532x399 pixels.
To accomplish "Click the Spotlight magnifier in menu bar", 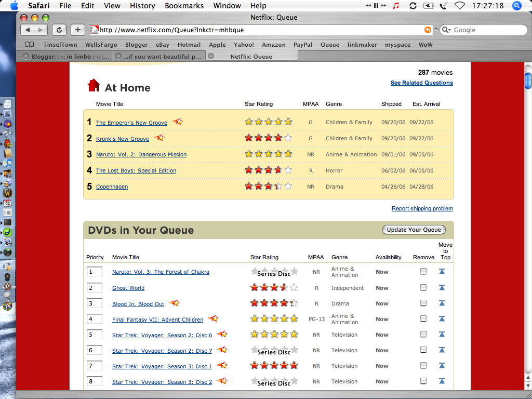I will (x=516, y=6).
